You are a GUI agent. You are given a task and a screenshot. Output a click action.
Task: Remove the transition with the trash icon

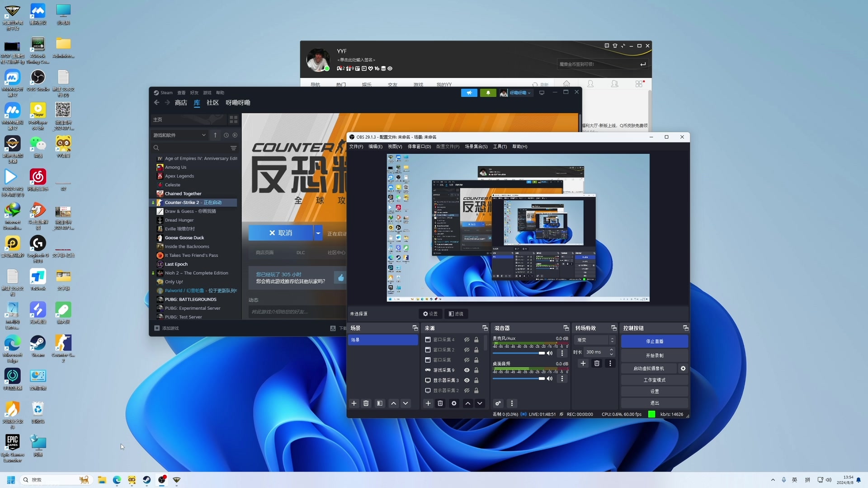597,363
